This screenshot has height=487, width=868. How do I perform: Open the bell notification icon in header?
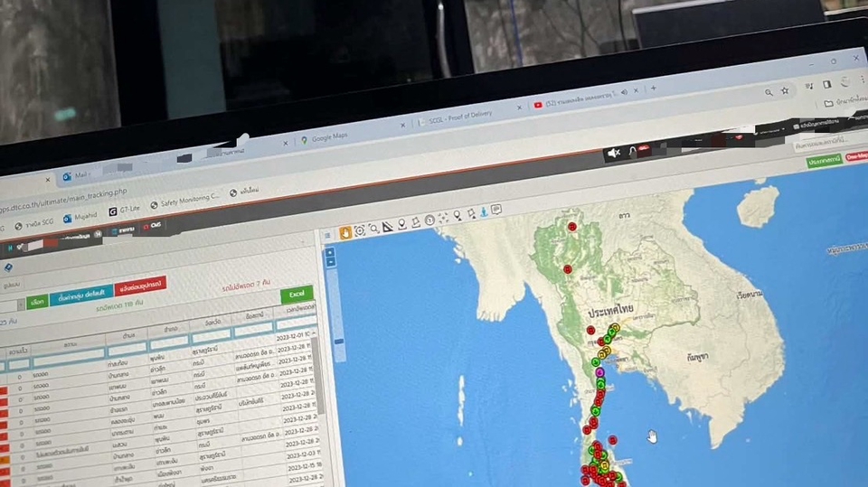point(632,151)
